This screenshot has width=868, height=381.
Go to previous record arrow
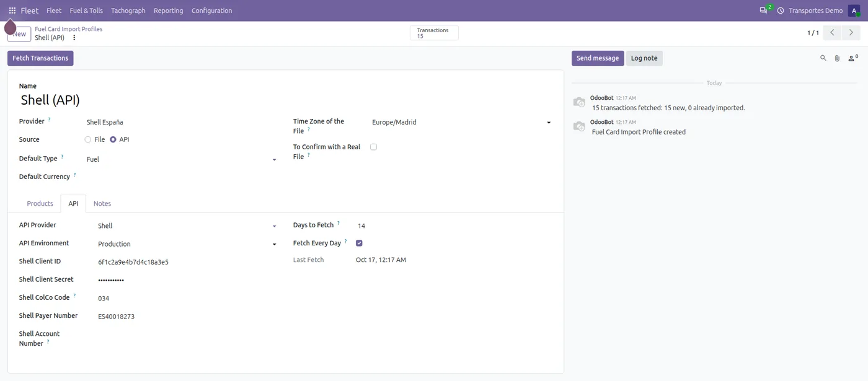click(x=832, y=33)
